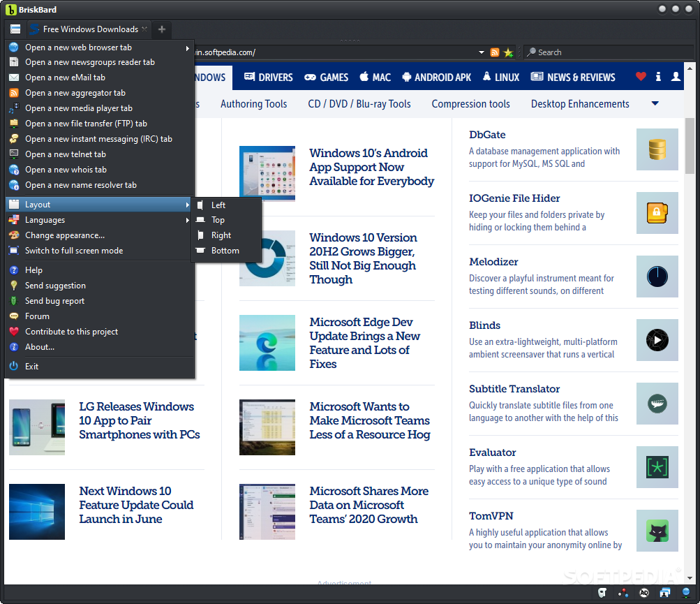Choose Top layout option
This screenshot has width=700, height=604.
(226, 220)
